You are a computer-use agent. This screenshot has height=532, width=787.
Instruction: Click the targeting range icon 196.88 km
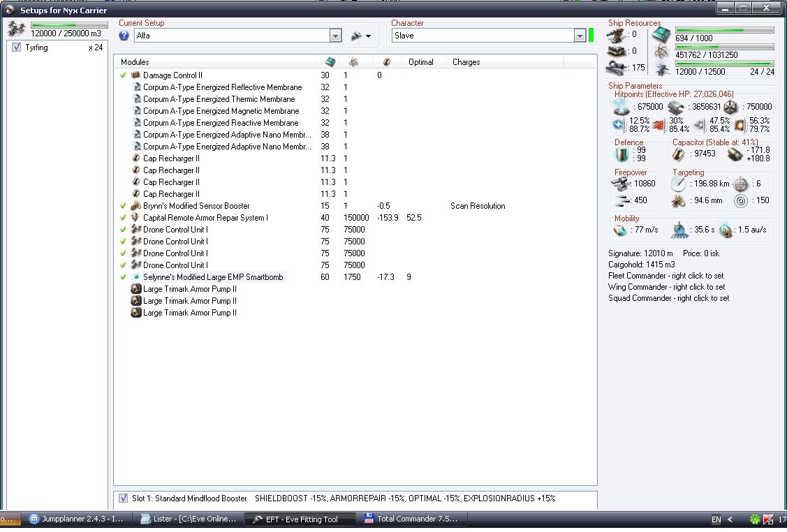pos(678,184)
